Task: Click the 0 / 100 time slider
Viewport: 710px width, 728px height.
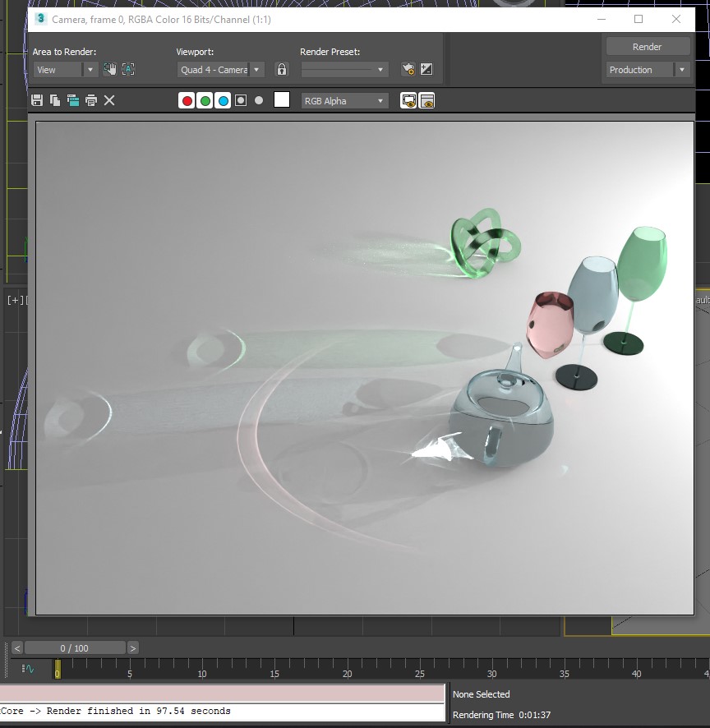Action: (x=75, y=648)
